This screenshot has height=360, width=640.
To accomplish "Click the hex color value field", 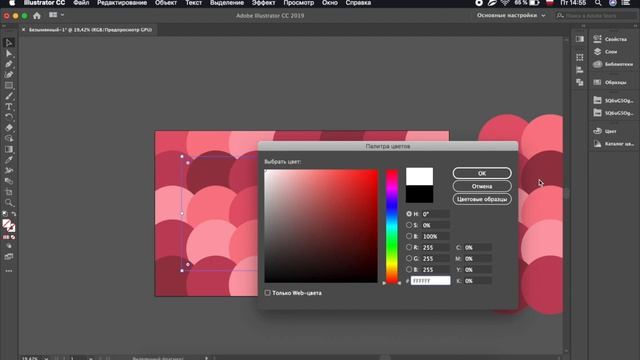I will [430, 281].
